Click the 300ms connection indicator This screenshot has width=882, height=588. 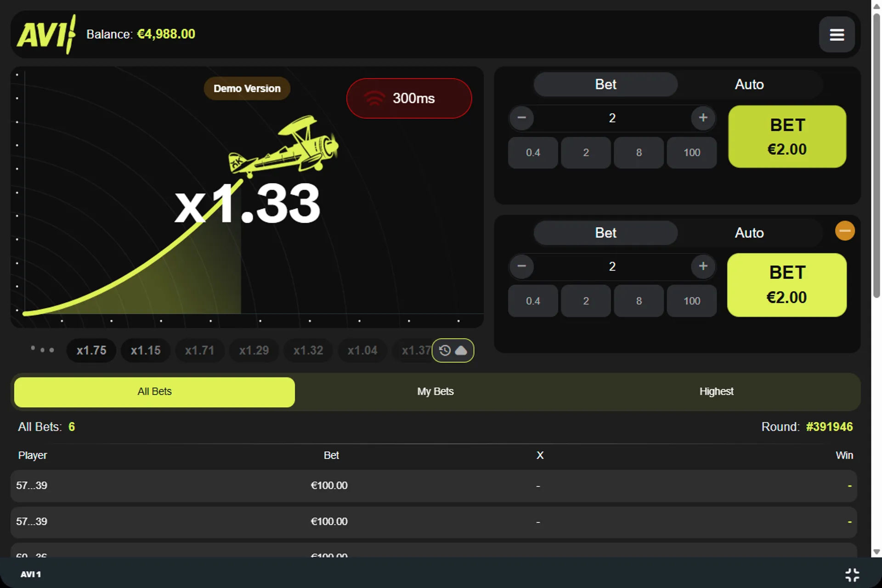click(x=409, y=98)
